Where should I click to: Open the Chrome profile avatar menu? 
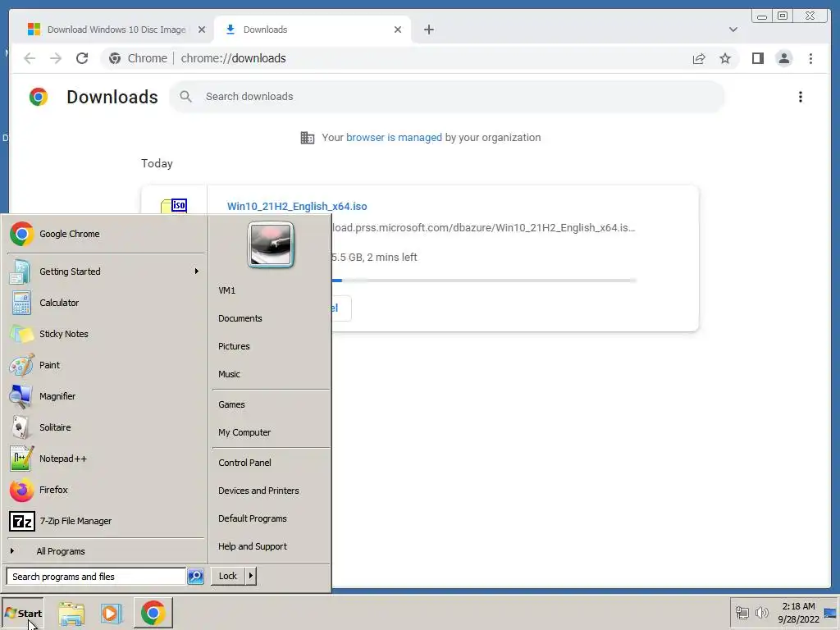tap(784, 58)
